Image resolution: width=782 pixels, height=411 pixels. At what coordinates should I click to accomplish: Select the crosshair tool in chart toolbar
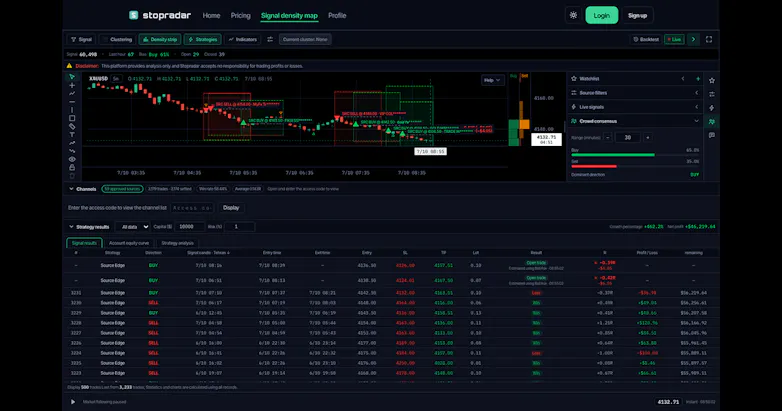(72, 85)
